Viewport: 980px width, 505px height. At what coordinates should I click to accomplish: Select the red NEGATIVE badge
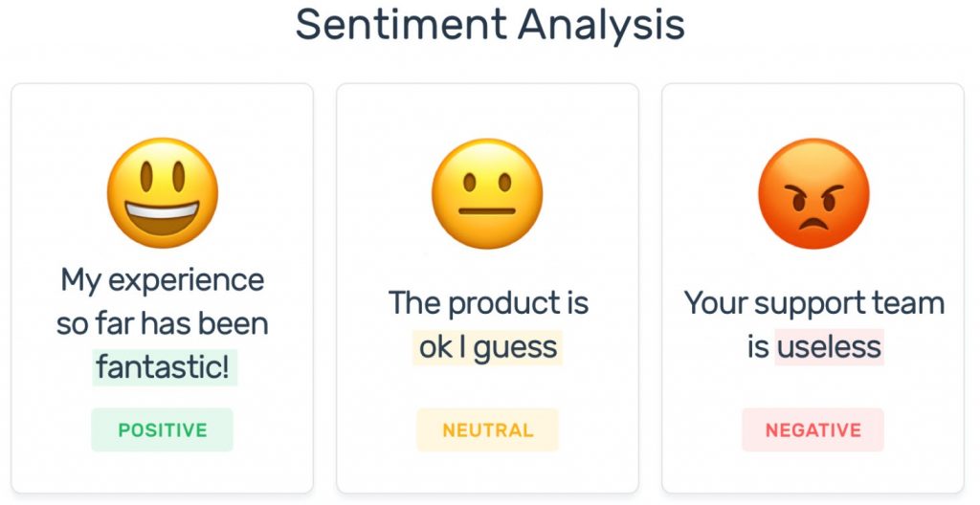[x=813, y=430]
